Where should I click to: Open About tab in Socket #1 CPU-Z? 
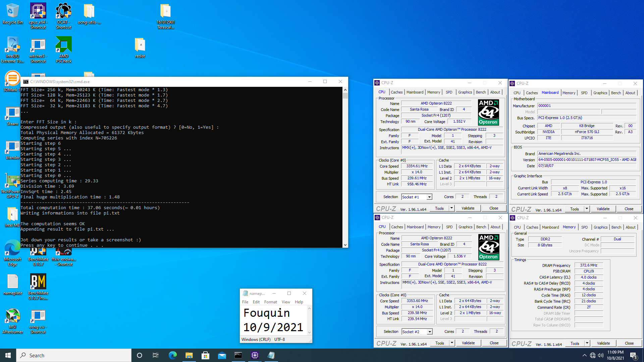tap(495, 92)
